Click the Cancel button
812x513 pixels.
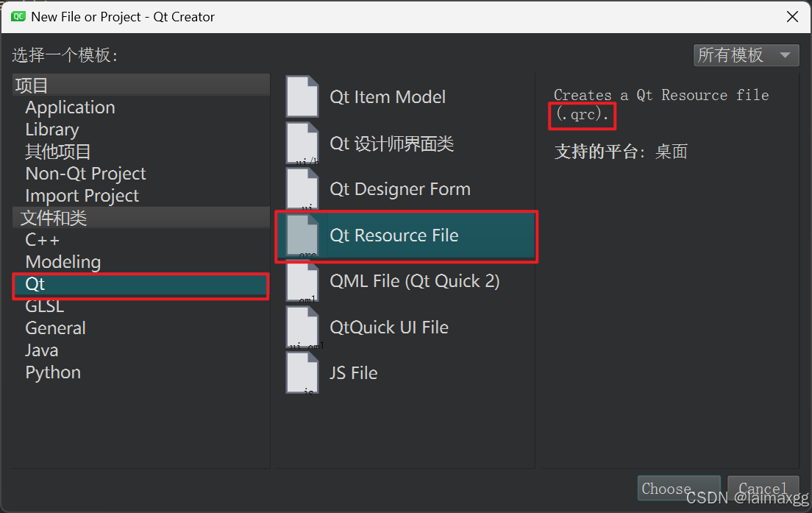coord(763,488)
